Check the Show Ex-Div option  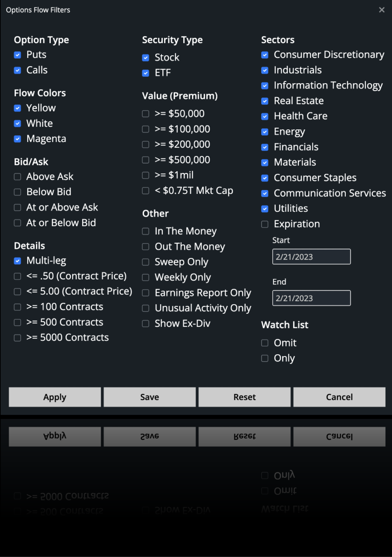point(145,324)
